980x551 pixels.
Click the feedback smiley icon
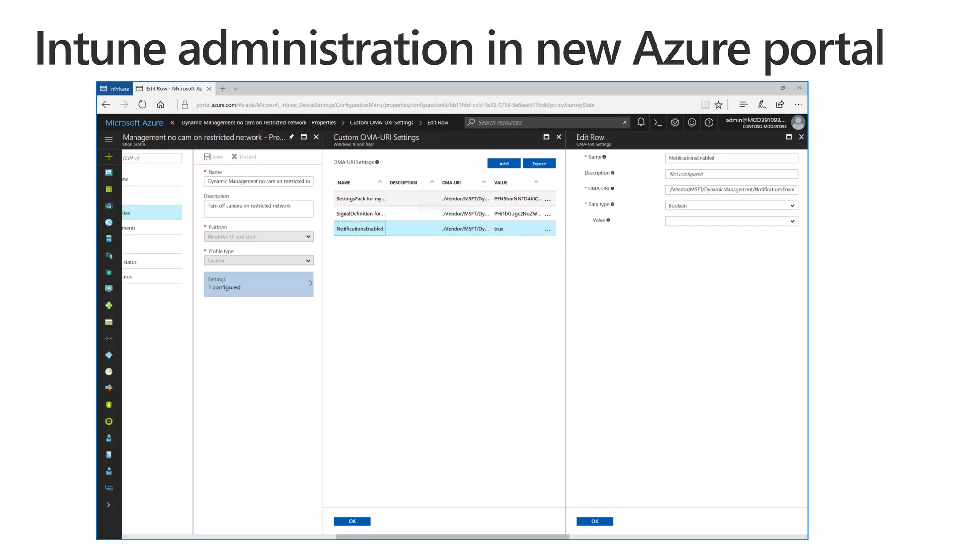pos(692,122)
